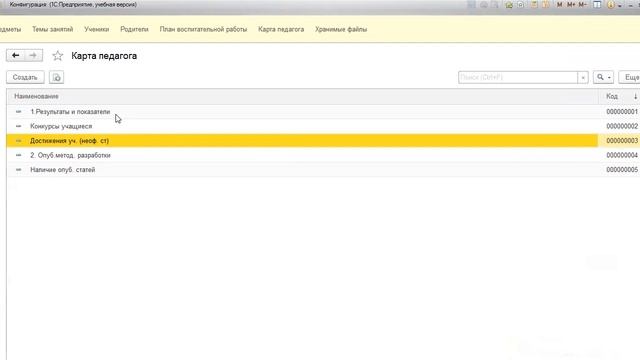Clear the search field with the x button
Image resolution: width=640 pixels, height=360 pixels.
coord(583,77)
